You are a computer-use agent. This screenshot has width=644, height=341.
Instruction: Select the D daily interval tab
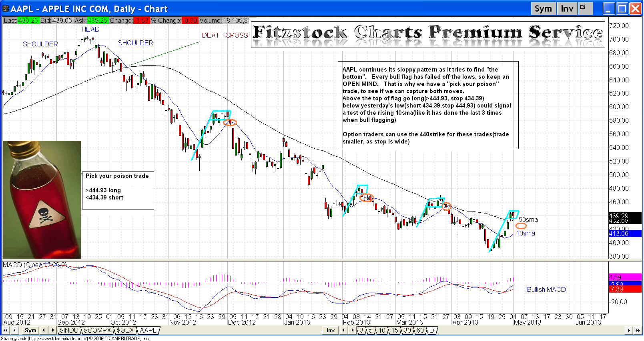tap(431, 330)
